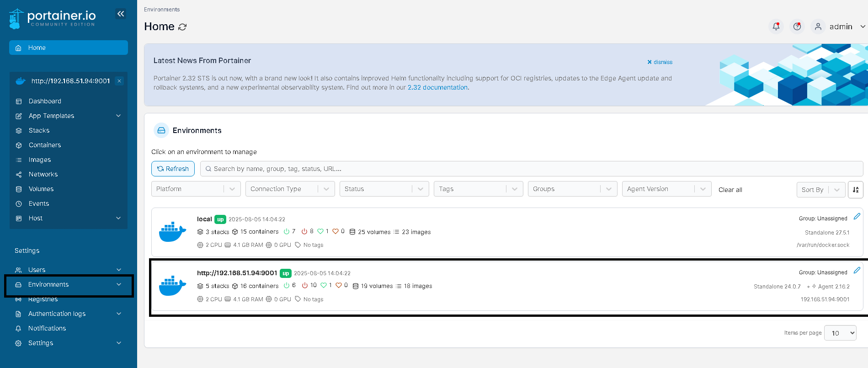
Task: Open notifications bell icon
Action: tap(776, 27)
